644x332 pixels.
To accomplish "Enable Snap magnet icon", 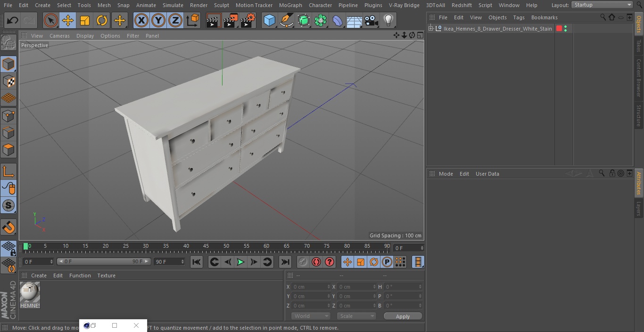I will [x=8, y=227].
